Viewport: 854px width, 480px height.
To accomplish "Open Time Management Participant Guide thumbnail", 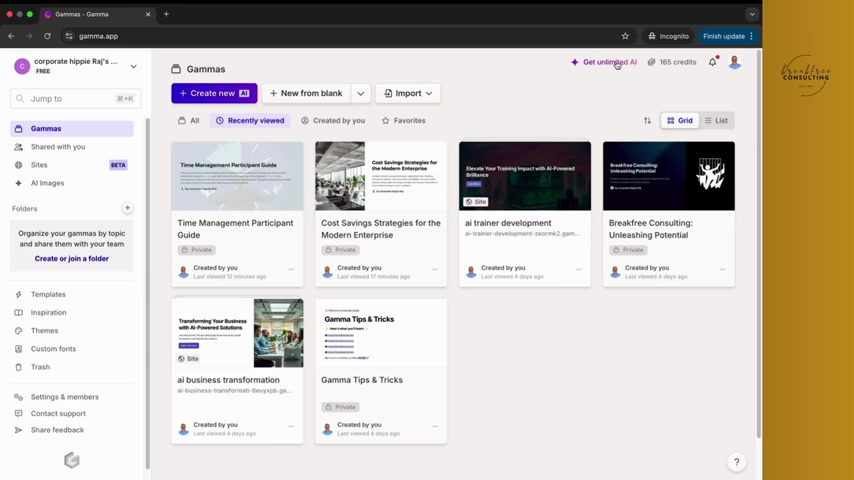I will (x=237, y=176).
